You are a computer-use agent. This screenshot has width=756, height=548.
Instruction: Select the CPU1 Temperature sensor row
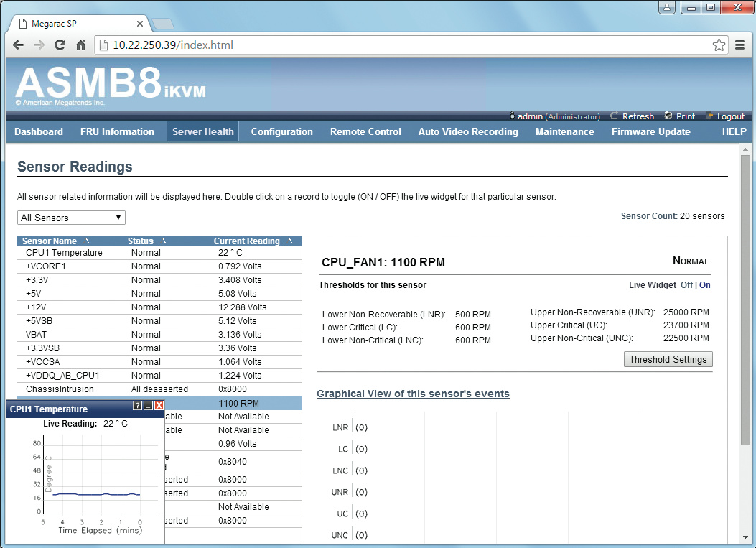pos(159,253)
